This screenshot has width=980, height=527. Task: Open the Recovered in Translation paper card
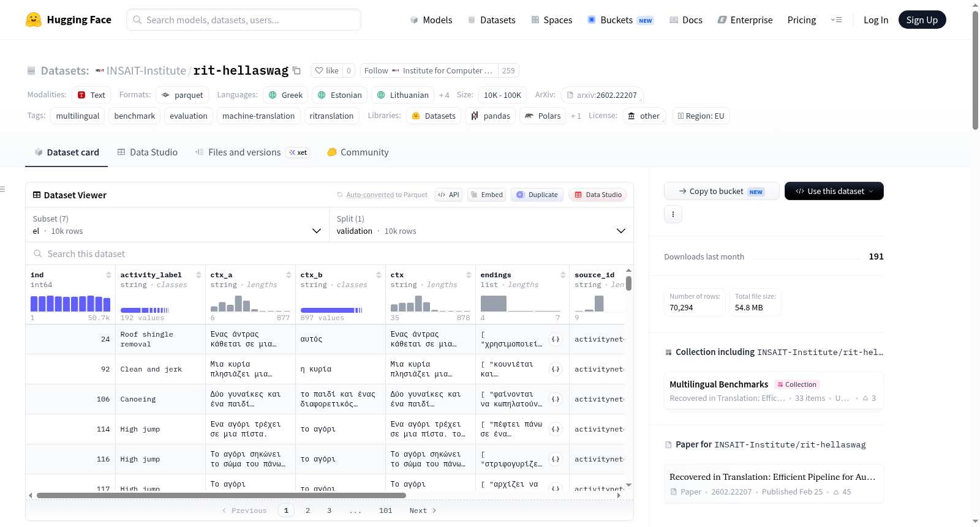pyautogui.click(x=774, y=484)
